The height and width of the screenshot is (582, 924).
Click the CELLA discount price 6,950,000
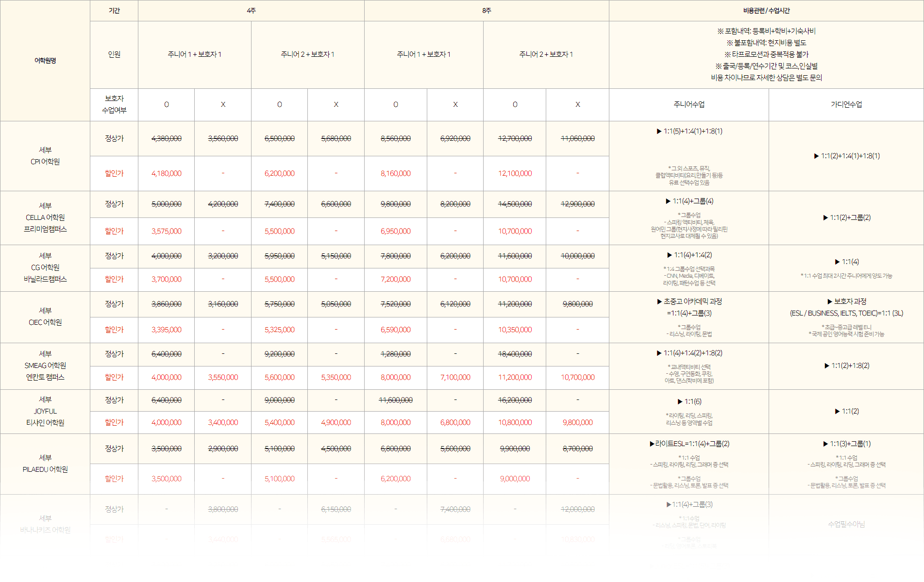point(396,231)
